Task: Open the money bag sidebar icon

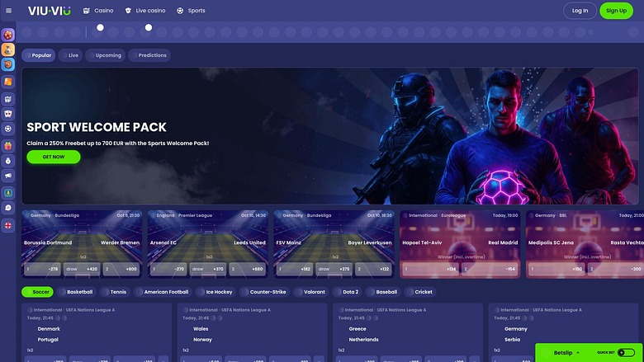Action: pyautogui.click(x=7, y=49)
